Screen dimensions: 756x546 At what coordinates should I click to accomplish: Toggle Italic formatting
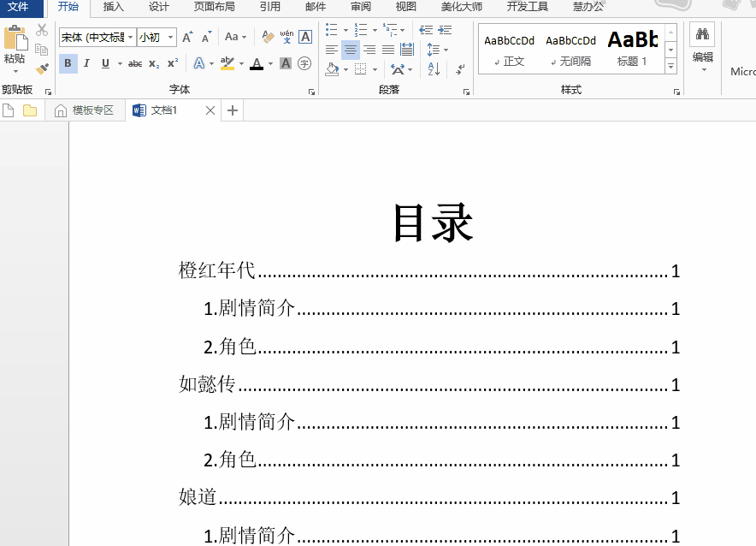[x=86, y=63]
